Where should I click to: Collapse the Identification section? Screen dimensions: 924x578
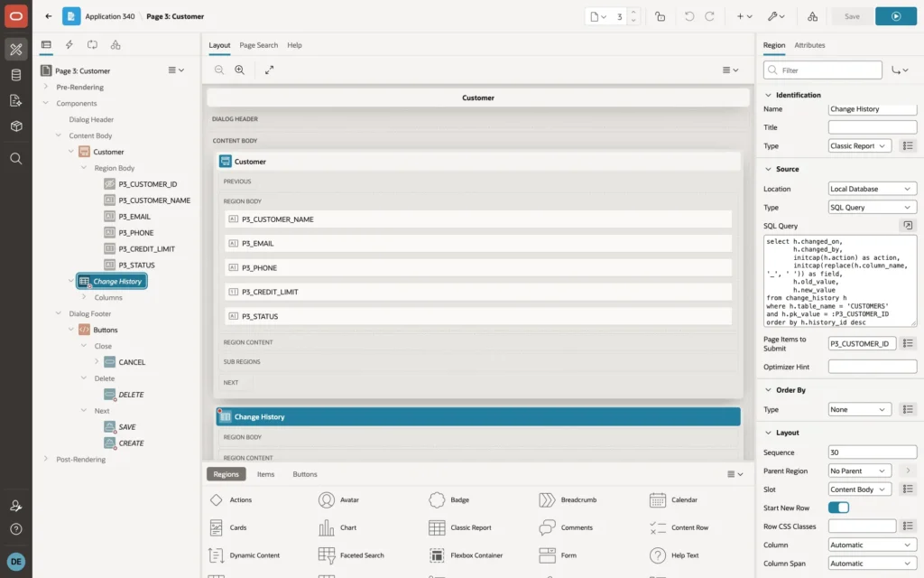[x=768, y=95]
